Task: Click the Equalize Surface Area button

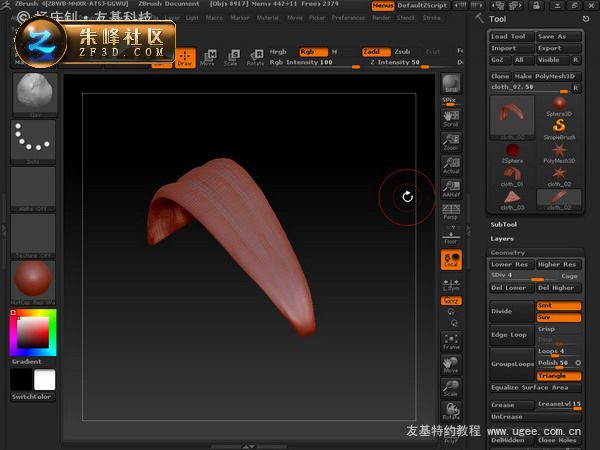Action: 535,388
